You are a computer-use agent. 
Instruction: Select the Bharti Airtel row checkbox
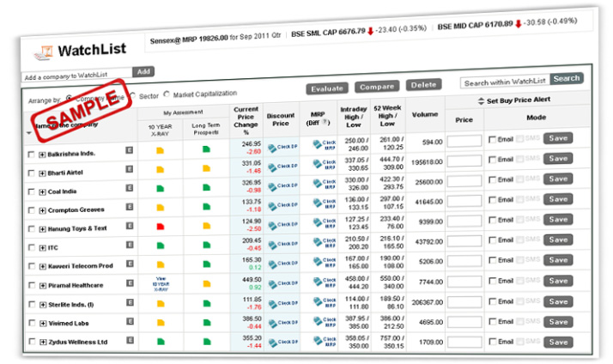pos(31,173)
